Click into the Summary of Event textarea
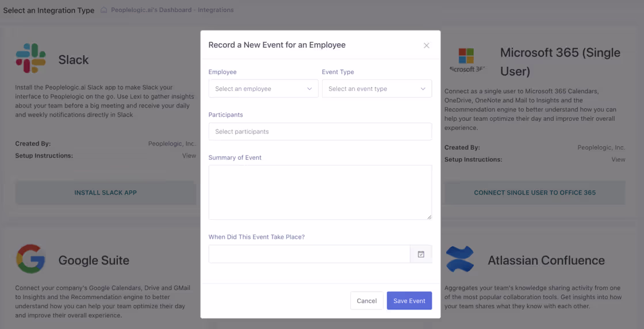644x329 pixels. (320, 192)
